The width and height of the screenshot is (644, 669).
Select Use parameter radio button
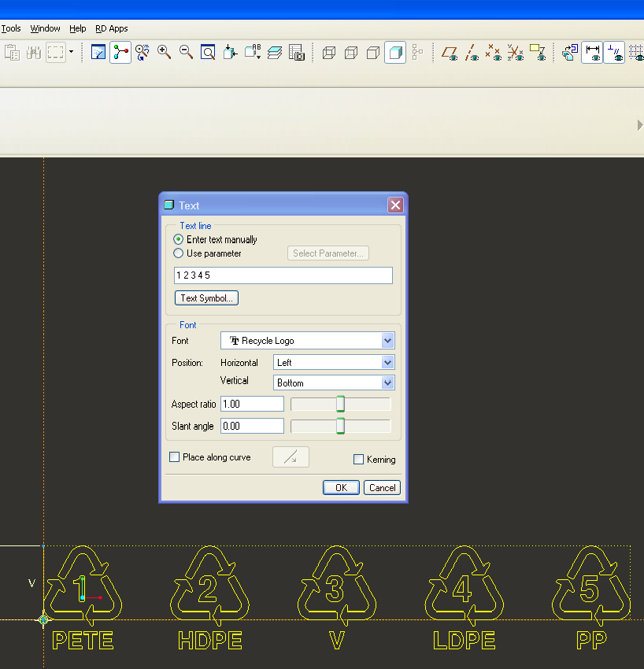[179, 253]
